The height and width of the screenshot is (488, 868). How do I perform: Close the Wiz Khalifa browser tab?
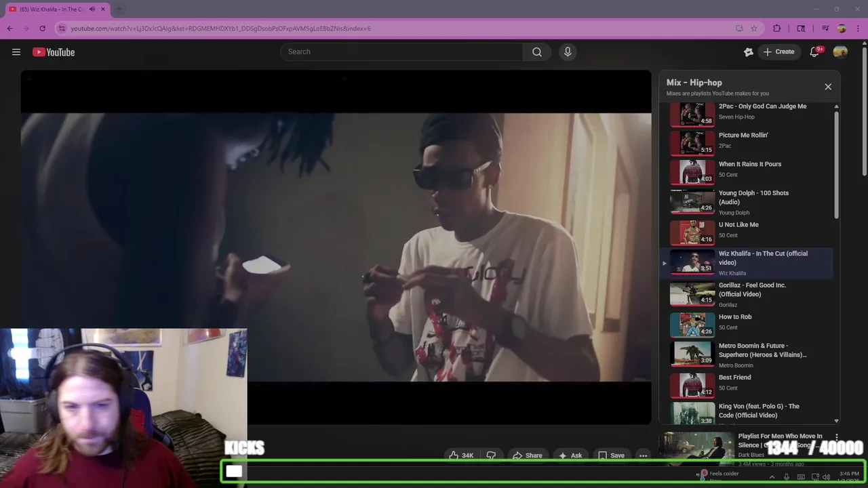pos(103,9)
